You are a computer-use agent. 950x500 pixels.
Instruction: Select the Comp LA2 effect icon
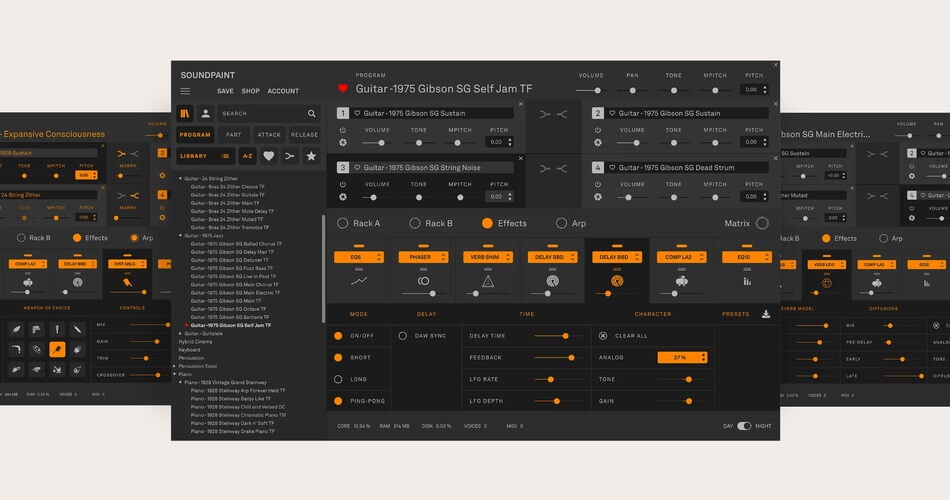[x=682, y=281]
